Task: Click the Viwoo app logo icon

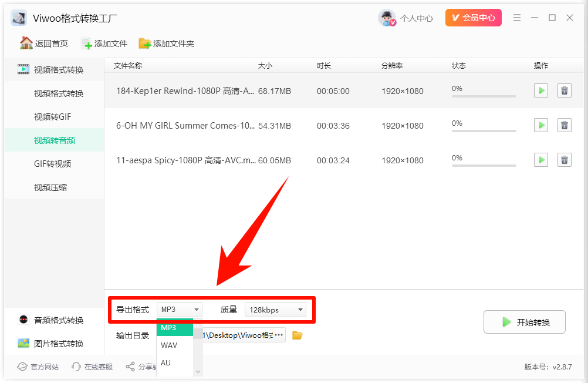Action: (19, 18)
